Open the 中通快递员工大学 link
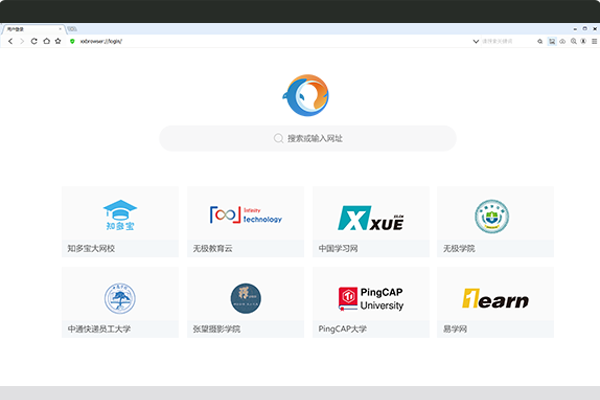The height and width of the screenshot is (400, 600). click(x=99, y=329)
